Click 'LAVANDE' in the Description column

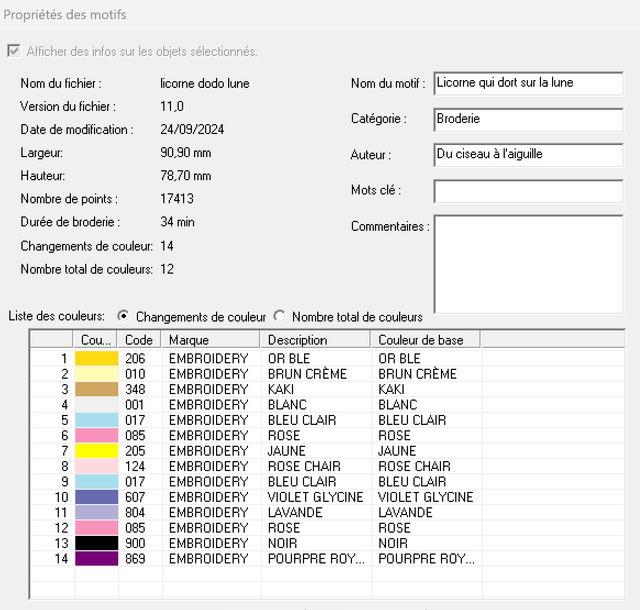click(295, 512)
